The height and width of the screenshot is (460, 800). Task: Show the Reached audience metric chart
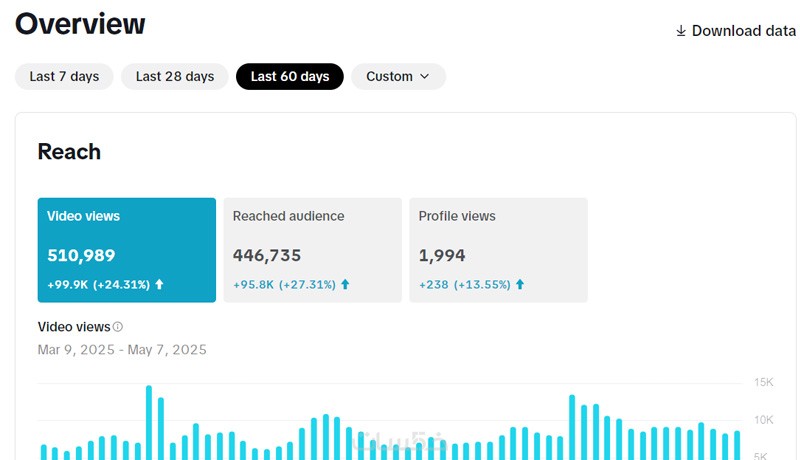[x=312, y=249]
